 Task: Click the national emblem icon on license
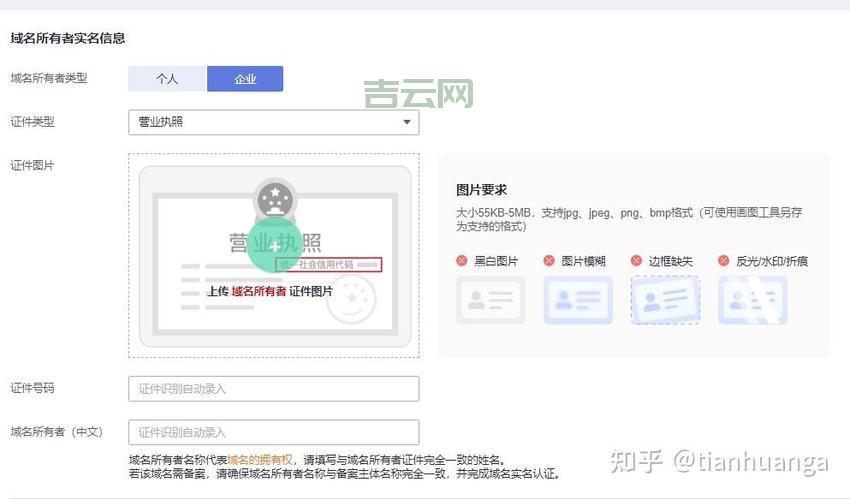[x=275, y=200]
